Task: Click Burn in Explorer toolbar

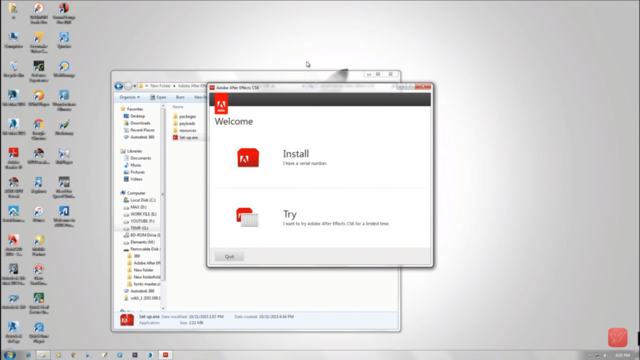Action: (x=180, y=97)
